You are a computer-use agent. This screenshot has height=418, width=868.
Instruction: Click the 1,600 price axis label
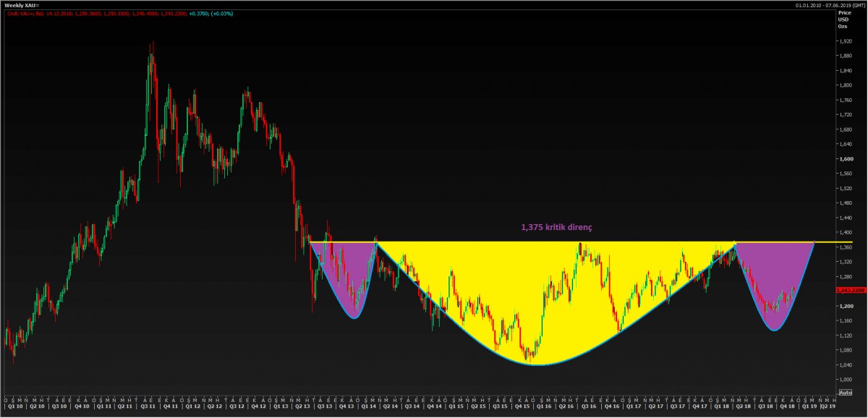click(845, 158)
